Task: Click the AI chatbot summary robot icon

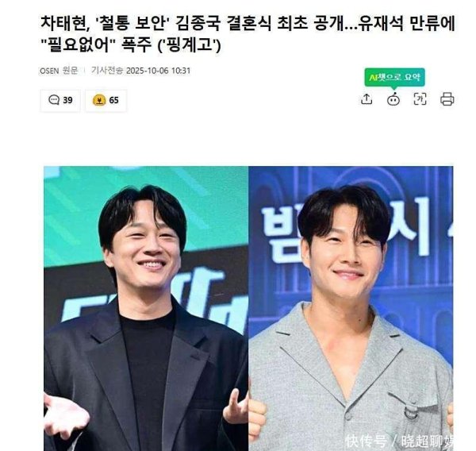Action: click(393, 99)
